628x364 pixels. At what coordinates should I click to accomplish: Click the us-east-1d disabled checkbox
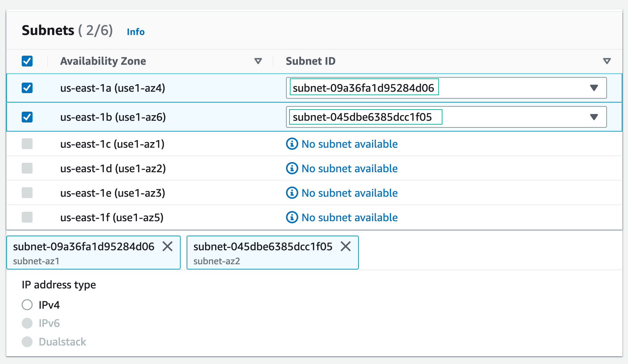click(x=27, y=168)
